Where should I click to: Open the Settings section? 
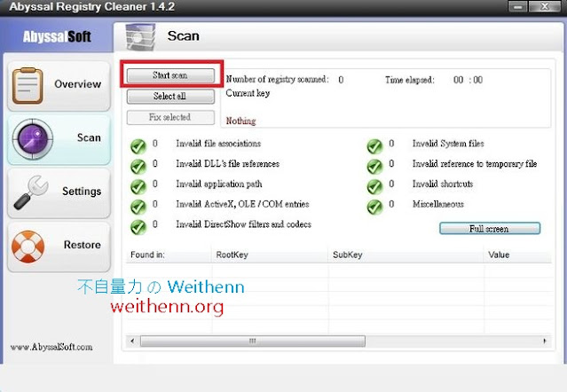click(59, 193)
